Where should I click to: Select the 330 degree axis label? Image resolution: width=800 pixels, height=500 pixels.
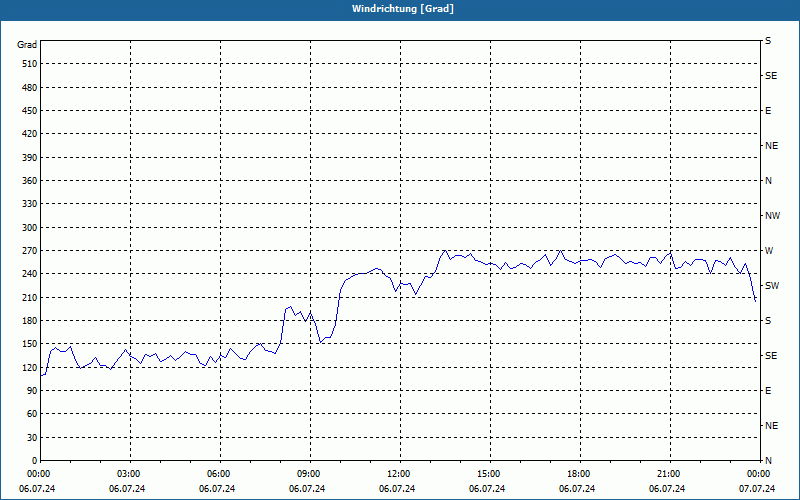tap(30, 204)
